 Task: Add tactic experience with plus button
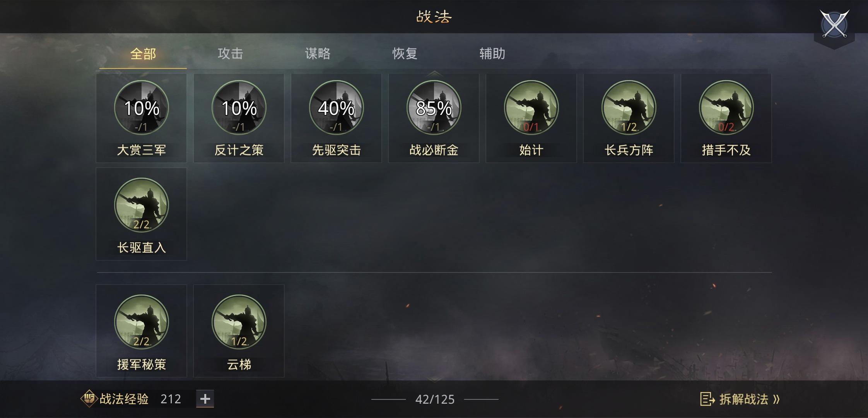205,399
